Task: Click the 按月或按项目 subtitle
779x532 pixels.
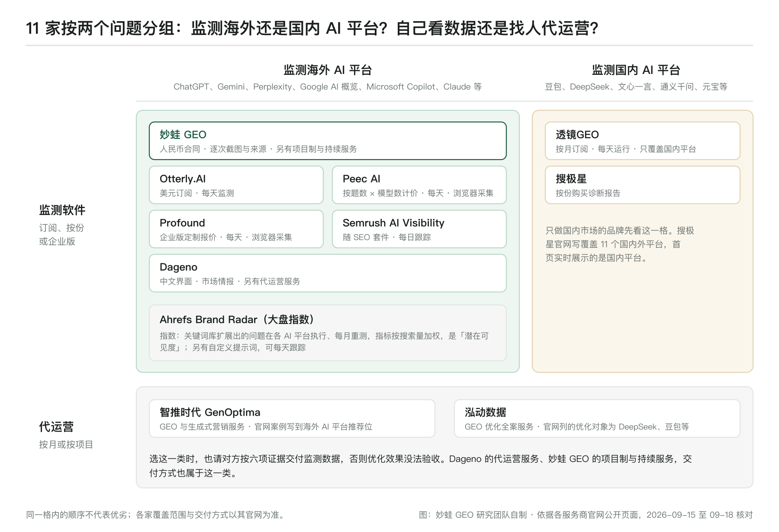Action: (x=66, y=445)
